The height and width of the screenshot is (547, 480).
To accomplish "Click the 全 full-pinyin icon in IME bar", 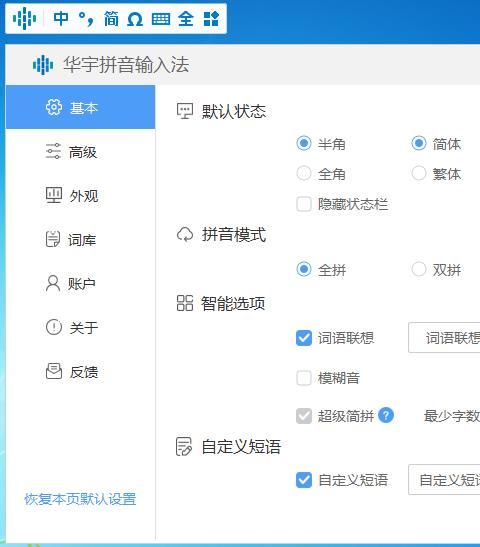I will pos(185,18).
